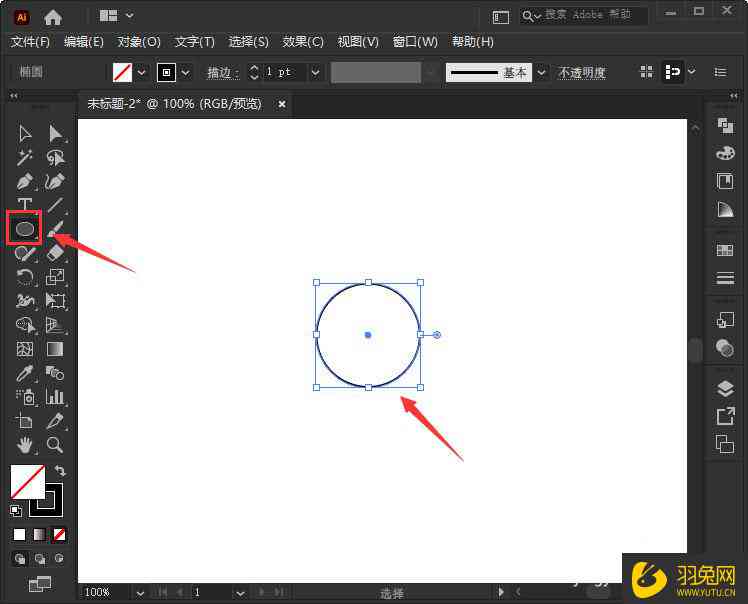
Task: Expand the 基本 brush definition dropdown
Action: (541, 73)
